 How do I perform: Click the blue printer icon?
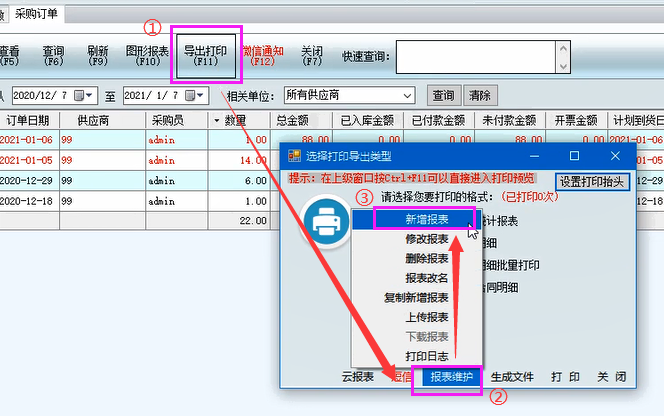point(328,223)
